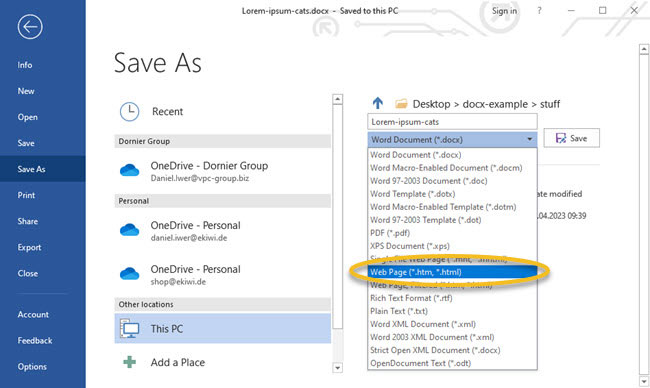
Task: Select OneDrive - Dornier Group location
Action: tap(223, 171)
